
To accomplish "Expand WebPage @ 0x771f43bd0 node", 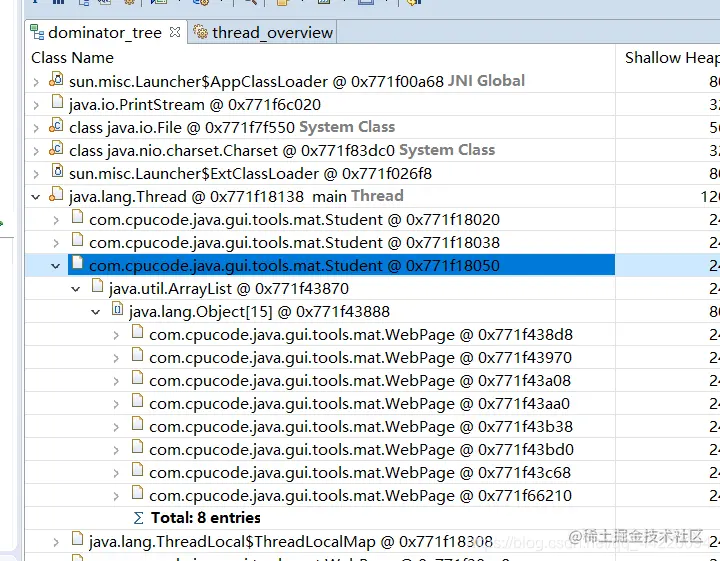I will point(116,450).
